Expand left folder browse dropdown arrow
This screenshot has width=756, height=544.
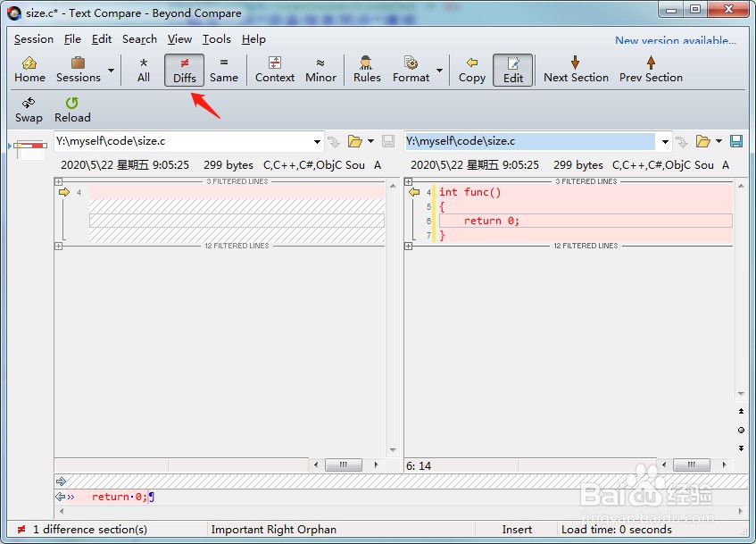point(370,141)
